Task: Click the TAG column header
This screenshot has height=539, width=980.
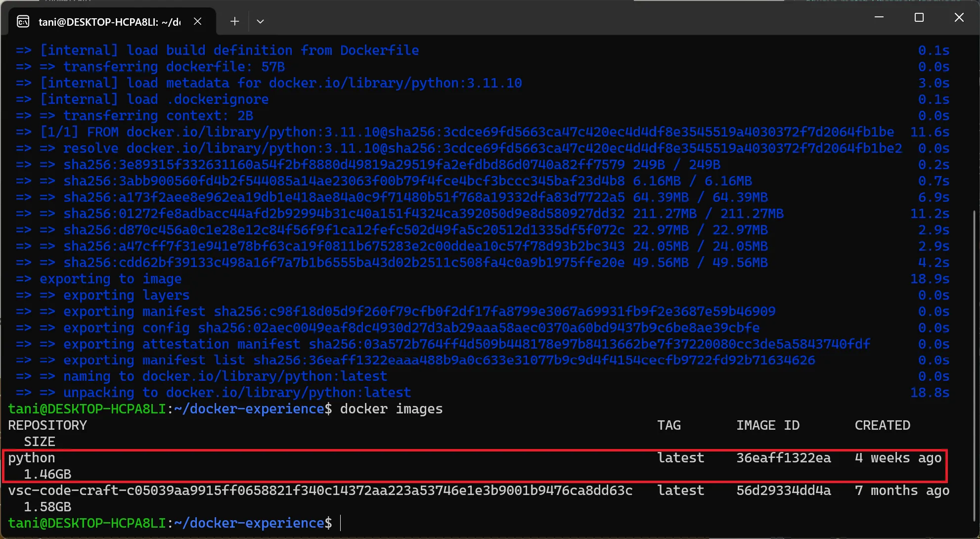Action: point(669,425)
